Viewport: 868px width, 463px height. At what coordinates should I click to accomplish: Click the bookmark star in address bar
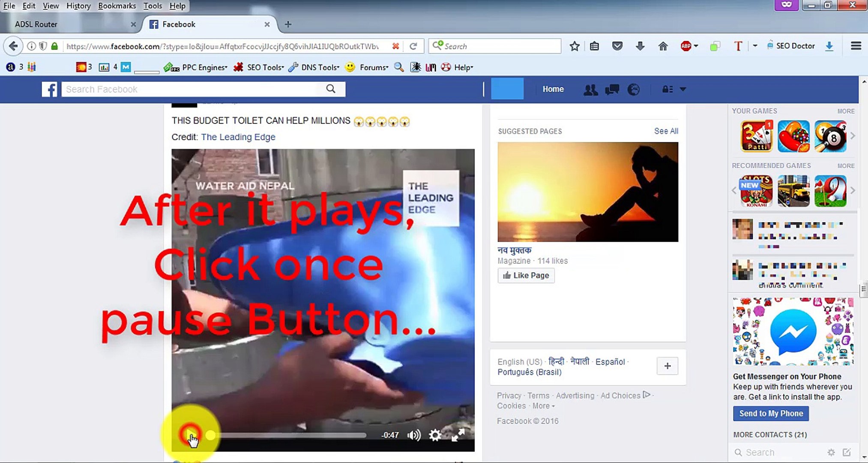coord(575,46)
